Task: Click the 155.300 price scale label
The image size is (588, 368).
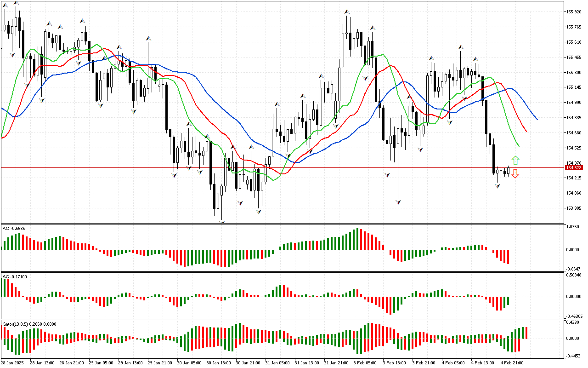Action: pos(574,73)
